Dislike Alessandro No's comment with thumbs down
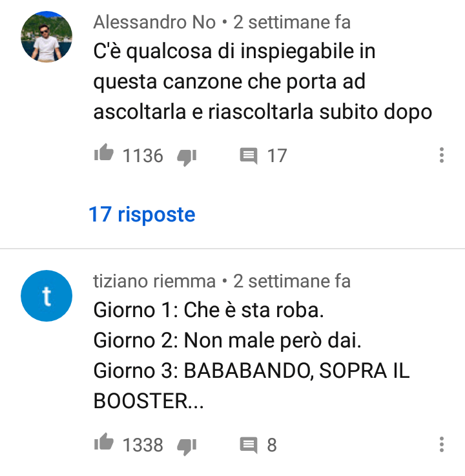This screenshot has height=476, width=465. click(x=187, y=158)
